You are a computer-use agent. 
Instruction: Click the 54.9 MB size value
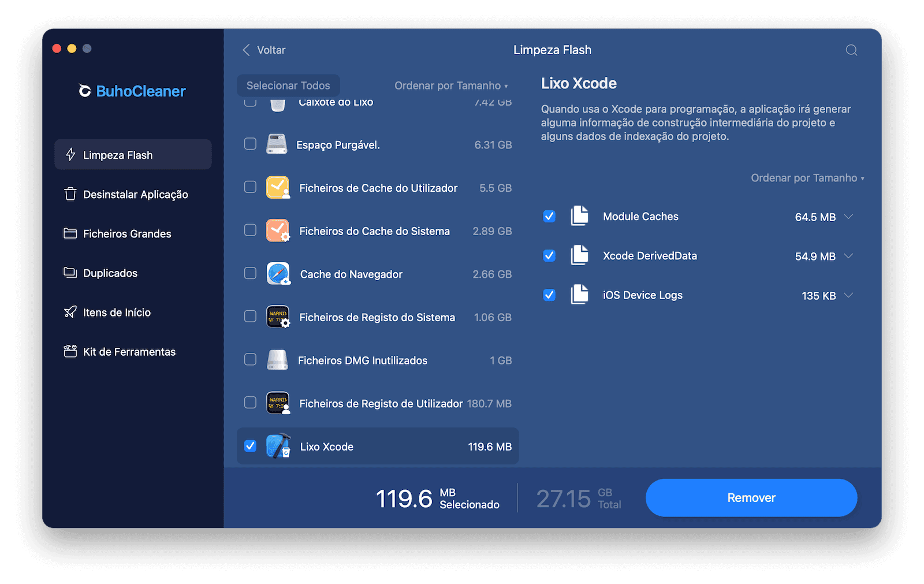(815, 256)
